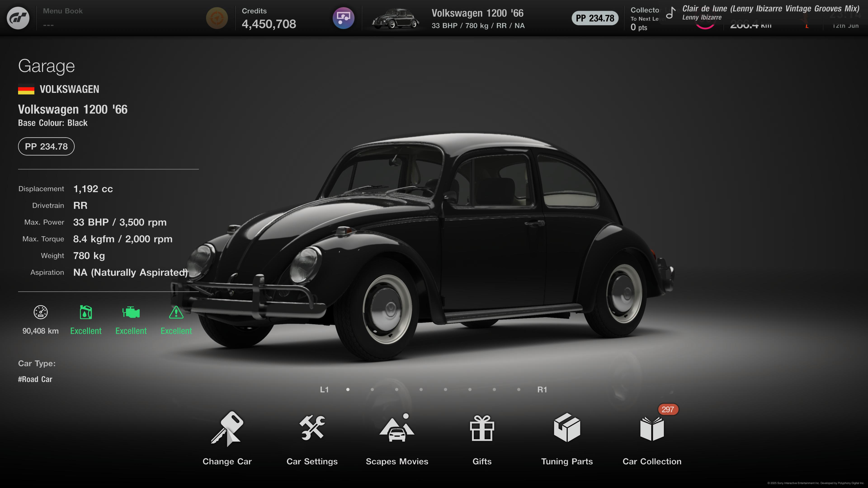Click the Collector level 0 pts text
Image resolution: width=868 pixels, height=488 pixels.
(639, 28)
